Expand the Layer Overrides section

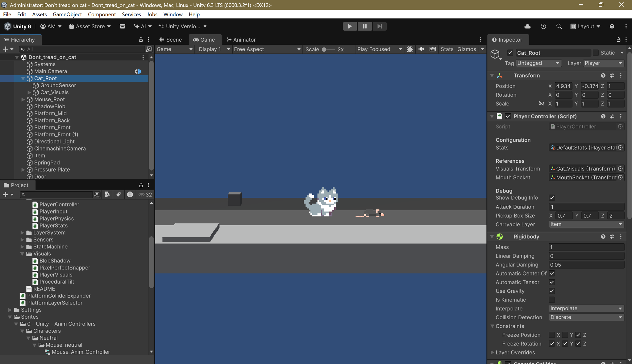[493, 353]
